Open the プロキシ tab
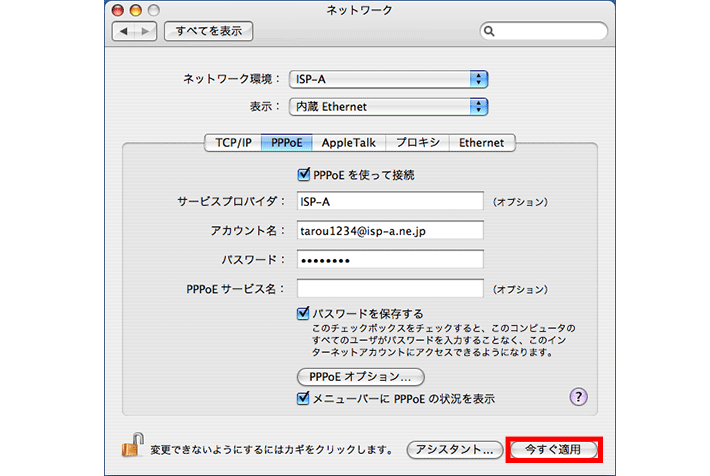 coord(417,142)
